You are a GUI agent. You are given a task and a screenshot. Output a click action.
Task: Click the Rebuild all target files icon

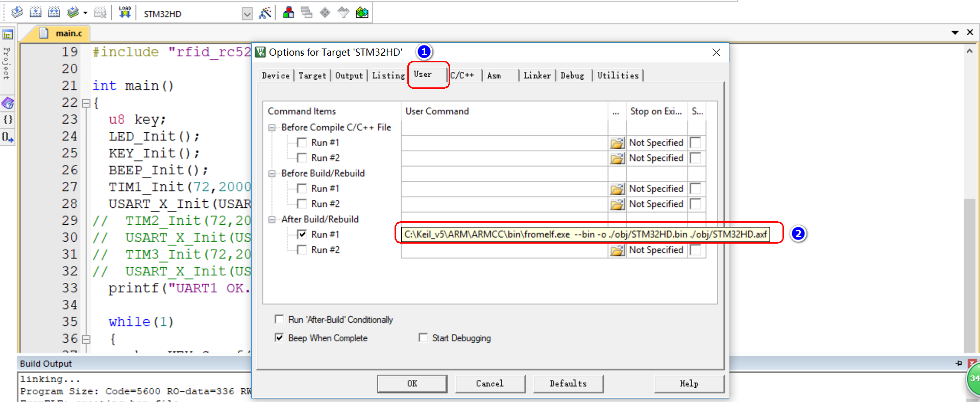click(54, 12)
